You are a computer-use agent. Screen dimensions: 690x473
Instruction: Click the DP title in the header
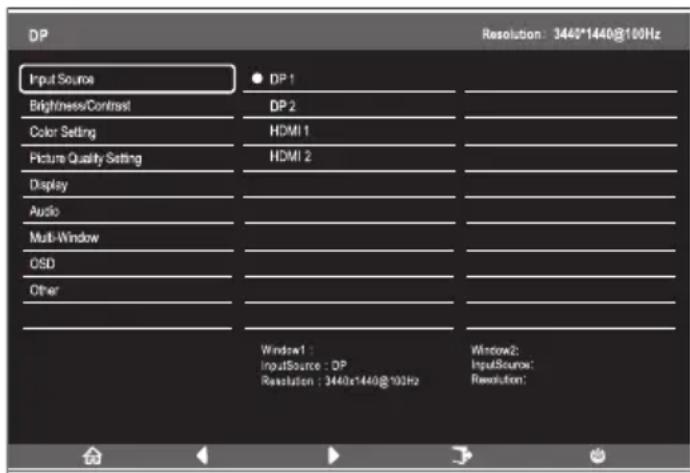click(38, 35)
